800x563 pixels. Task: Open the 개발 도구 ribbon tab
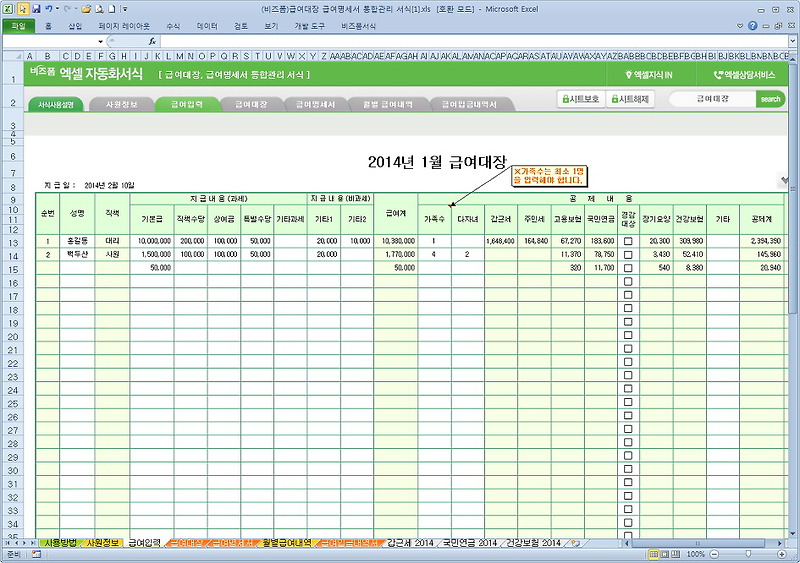[309, 26]
